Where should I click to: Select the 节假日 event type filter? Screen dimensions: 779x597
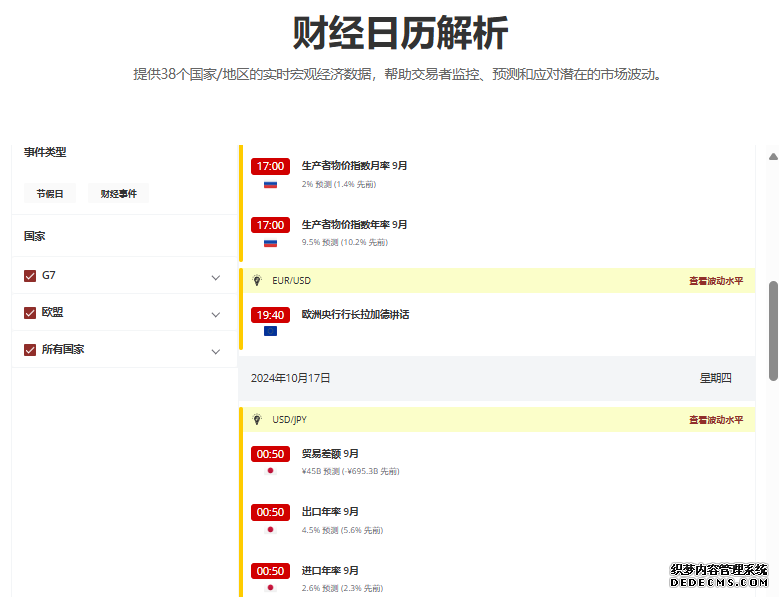pyautogui.click(x=50, y=194)
